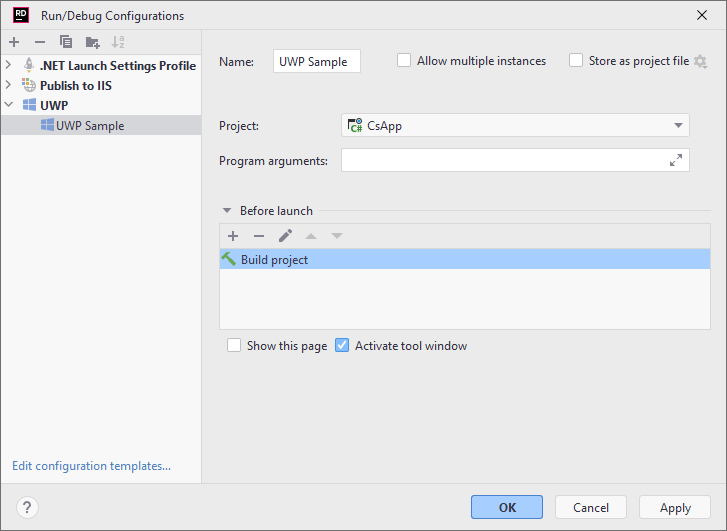Create a new configuration folder

93,42
